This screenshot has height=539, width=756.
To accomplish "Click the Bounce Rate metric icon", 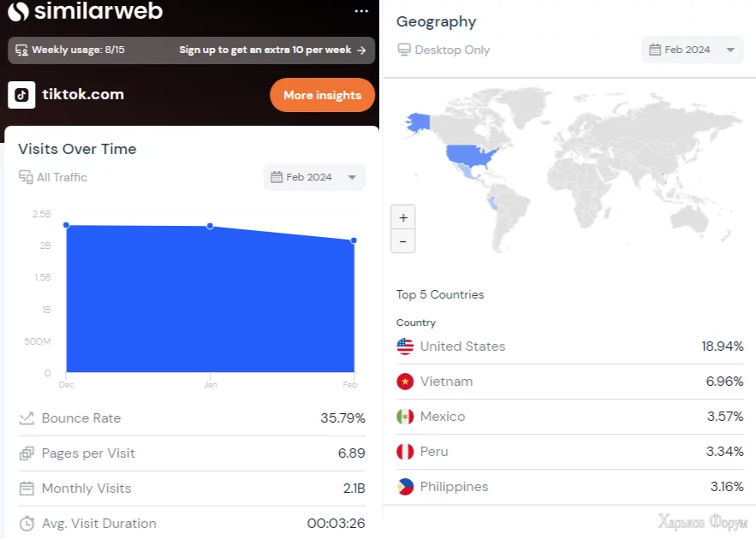I will click(27, 418).
